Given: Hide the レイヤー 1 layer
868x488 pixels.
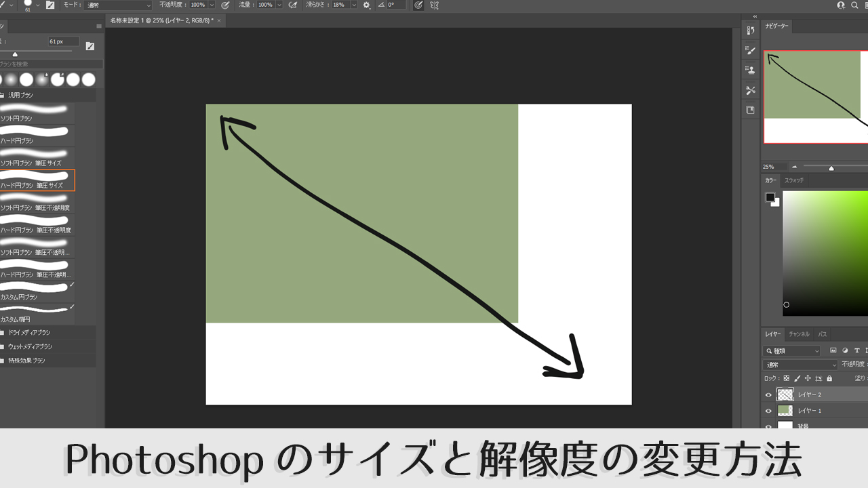Looking at the screenshot, I should 768,411.
